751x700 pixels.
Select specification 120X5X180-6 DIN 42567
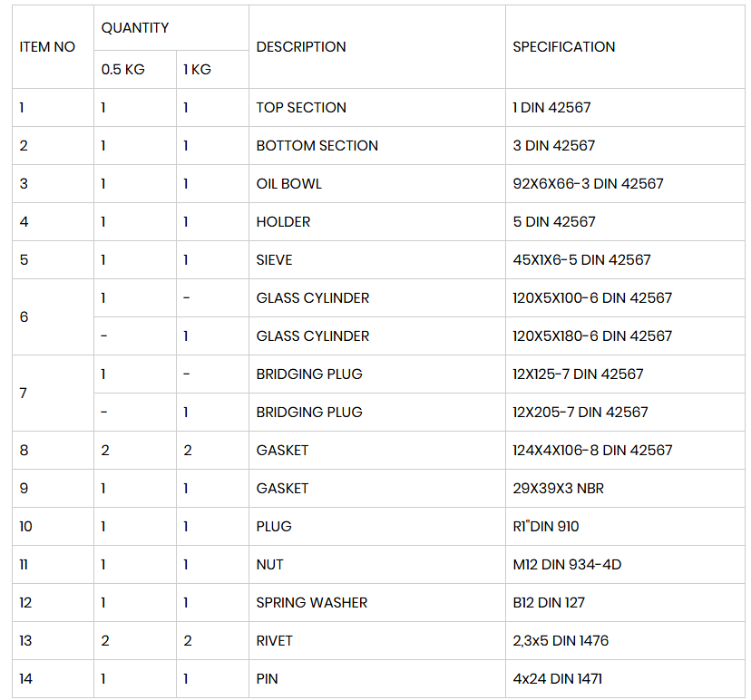tap(592, 336)
